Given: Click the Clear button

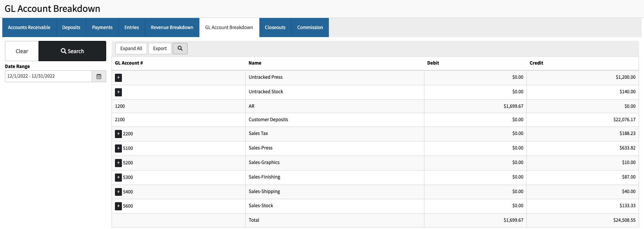Looking at the screenshot, I should click(22, 51).
